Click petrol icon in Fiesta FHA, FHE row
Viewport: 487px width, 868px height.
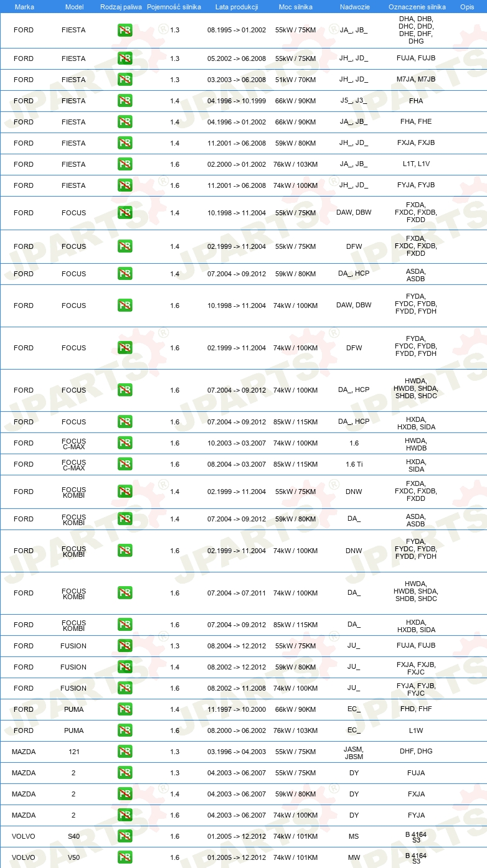[125, 122]
